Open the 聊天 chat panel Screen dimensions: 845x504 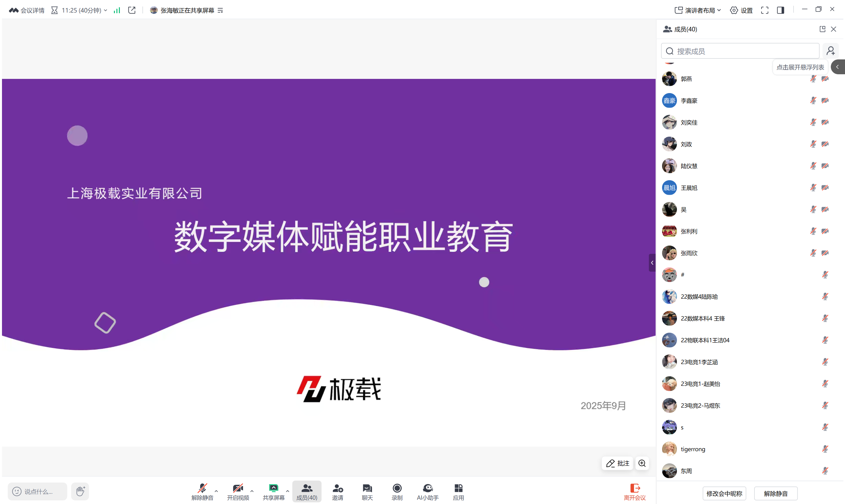[x=367, y=491]
